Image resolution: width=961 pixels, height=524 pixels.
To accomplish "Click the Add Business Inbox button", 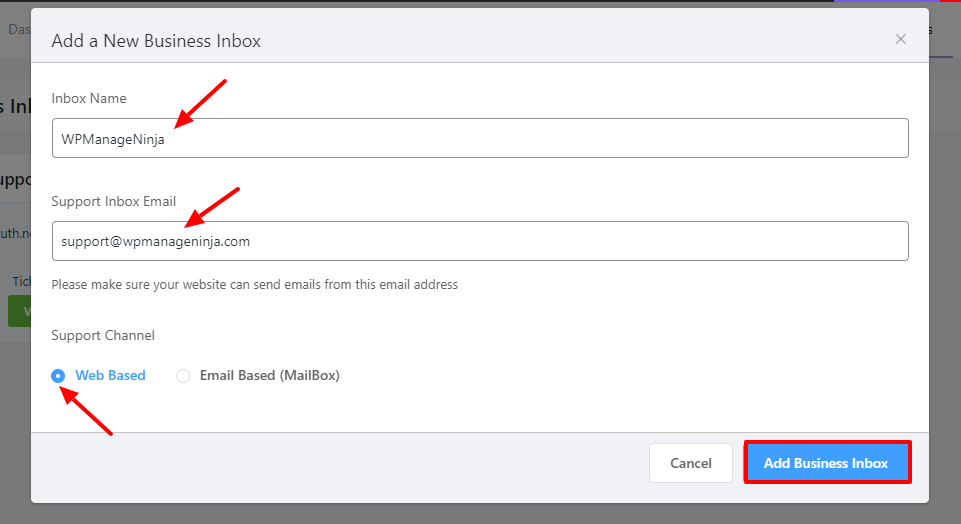I will (827, 463).
